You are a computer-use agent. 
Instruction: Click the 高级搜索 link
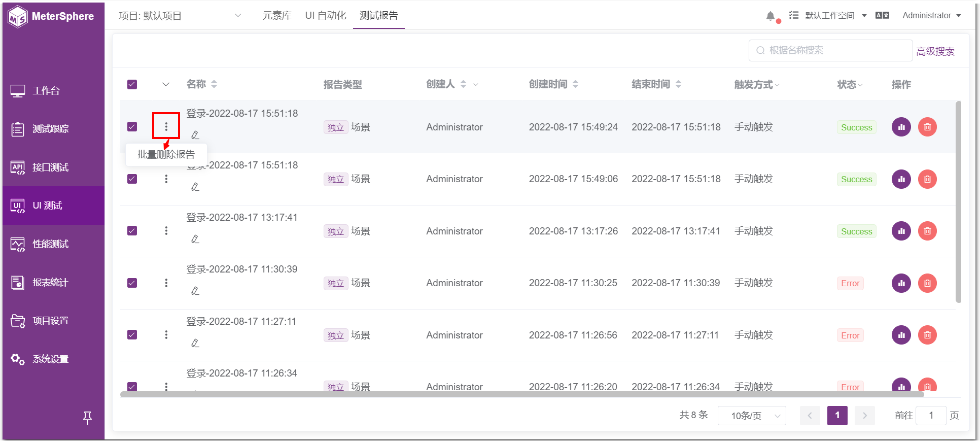point(935,51)
